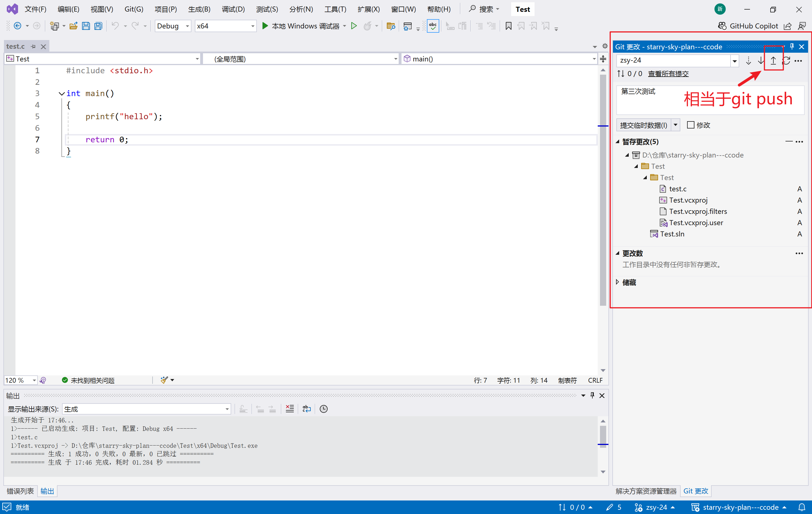
Task: Click the toggle bookmark icon
Action: point(509,26)
